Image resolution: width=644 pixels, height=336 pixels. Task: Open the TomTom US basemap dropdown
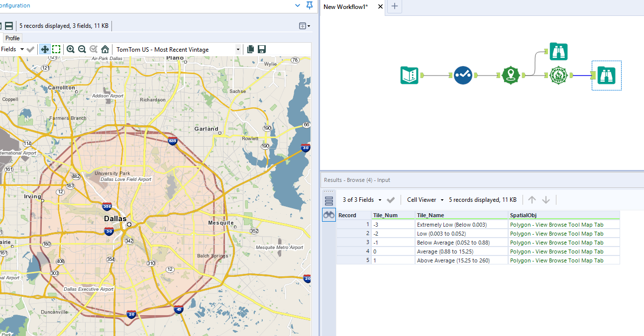point(239,49)
